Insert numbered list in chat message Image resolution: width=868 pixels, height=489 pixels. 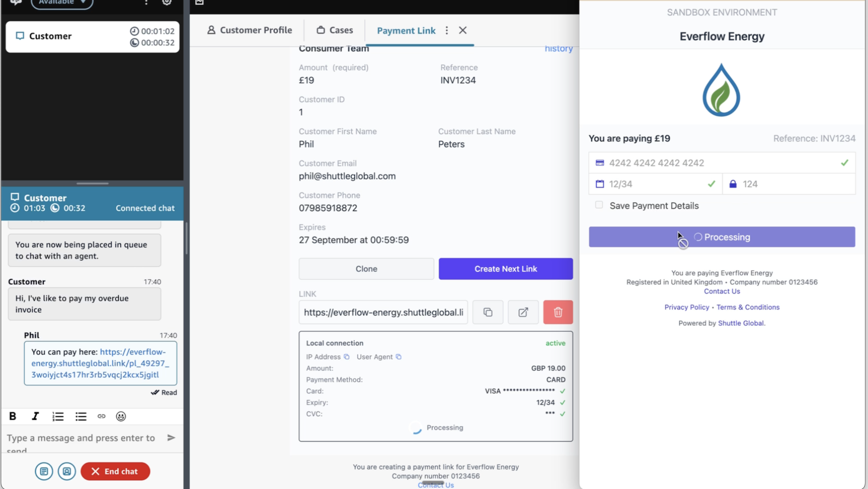[x=58, y=416]
